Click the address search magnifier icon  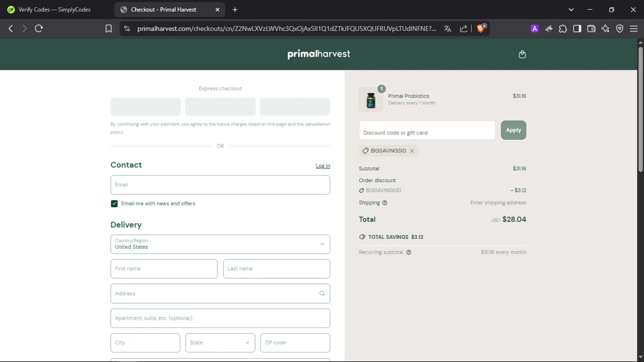click(x=322, y=293)
